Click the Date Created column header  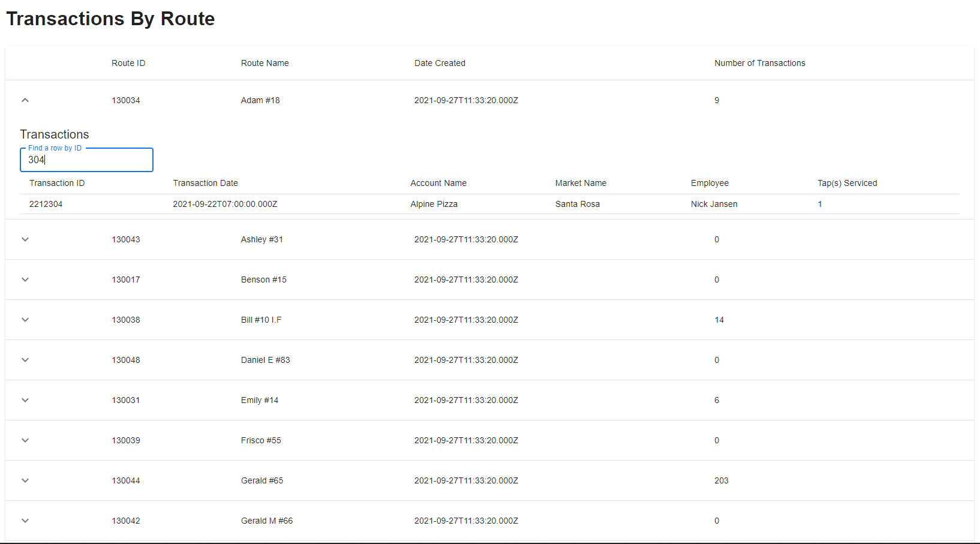click(x=440, y=63)
